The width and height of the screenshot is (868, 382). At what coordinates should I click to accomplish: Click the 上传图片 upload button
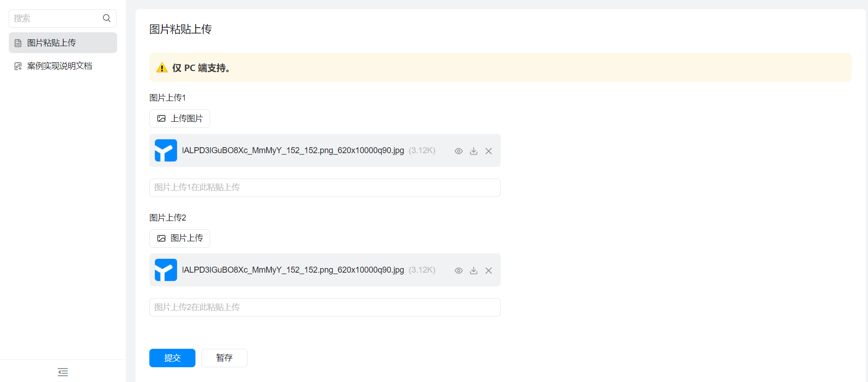pyautogui.click(x=180, y=119)
